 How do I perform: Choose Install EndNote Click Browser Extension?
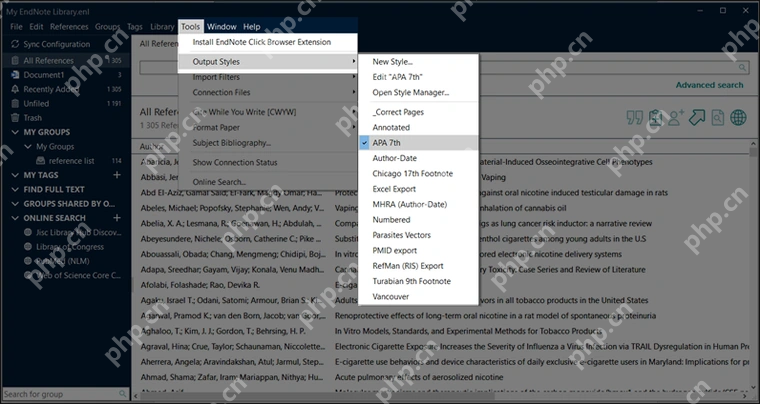268,42
